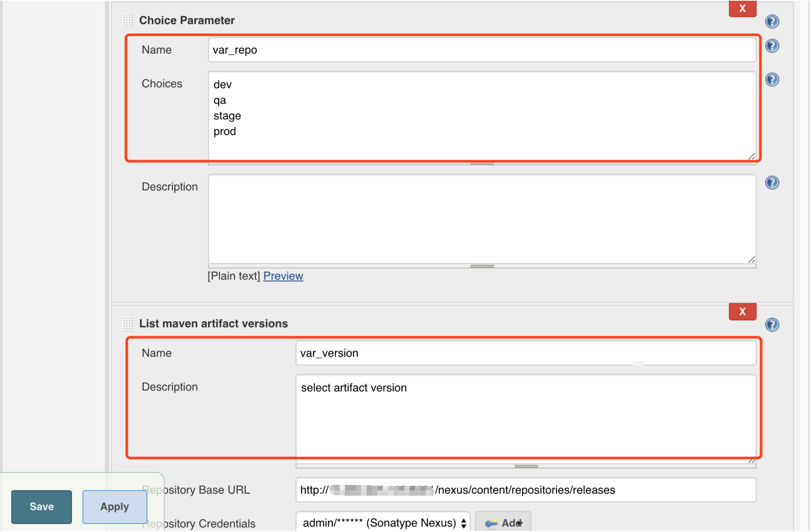Click the 'stage' line in Choices
Screen dimensions: 810x532
click(227, 116)
